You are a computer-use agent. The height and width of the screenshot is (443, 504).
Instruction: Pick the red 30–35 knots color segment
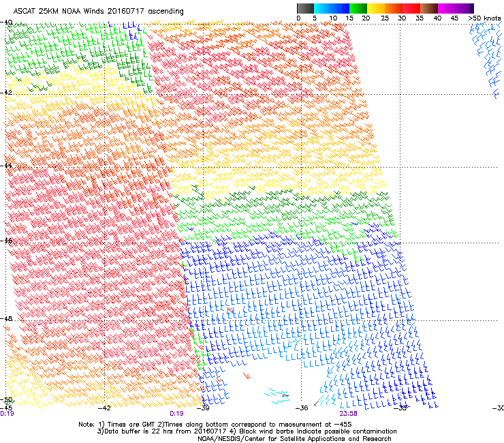click(411, 8)
